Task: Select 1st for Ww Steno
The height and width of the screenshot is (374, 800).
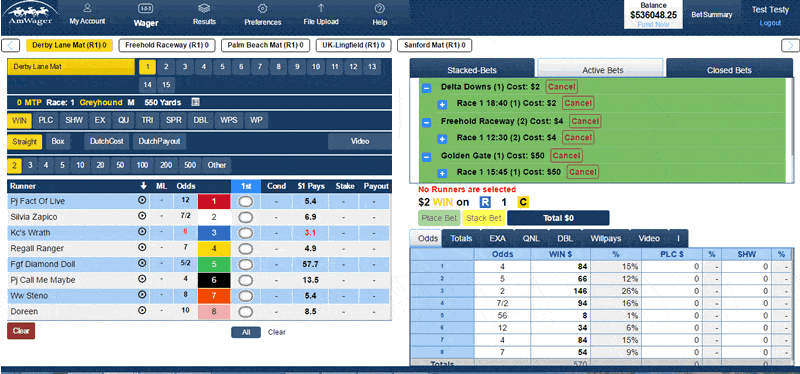Action: pos(245,296)
